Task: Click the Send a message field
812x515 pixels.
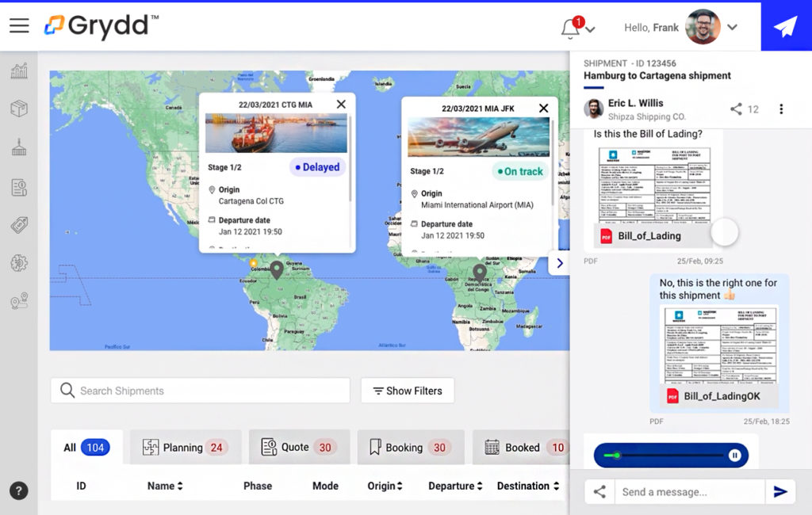Action: click(689, 492)
